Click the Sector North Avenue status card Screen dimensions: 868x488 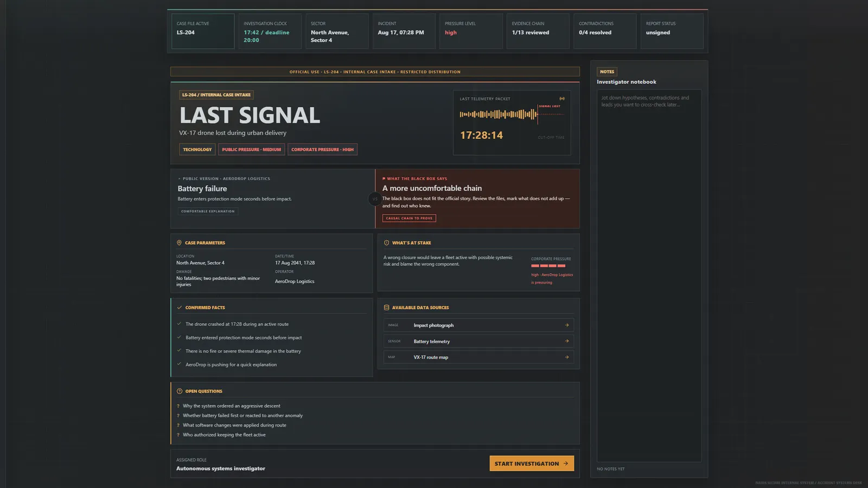pos(337,31)
